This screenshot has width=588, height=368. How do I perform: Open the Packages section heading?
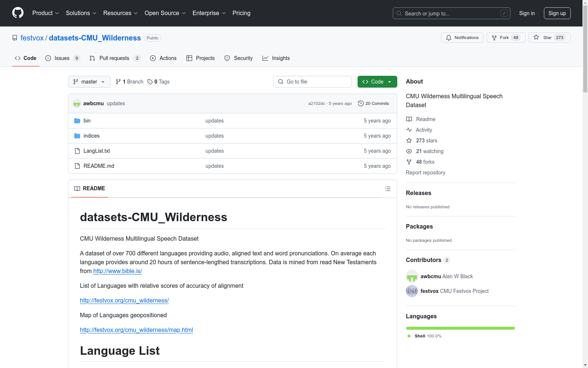(419, 226)
